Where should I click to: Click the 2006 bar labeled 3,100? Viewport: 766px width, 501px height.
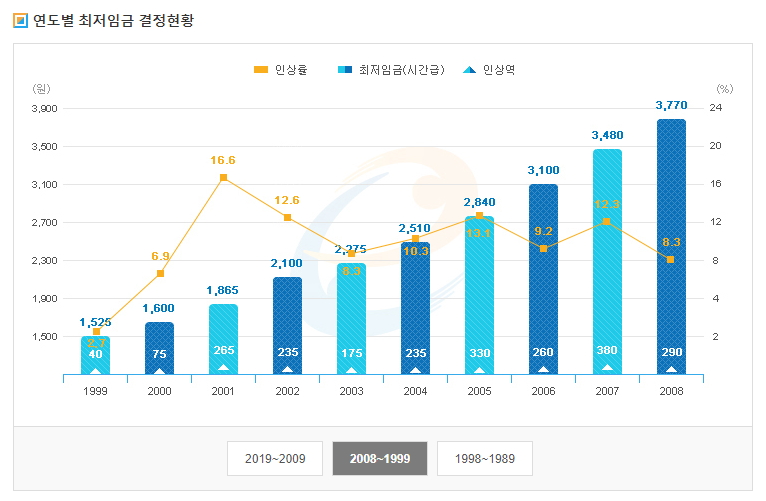pos(543,280)
